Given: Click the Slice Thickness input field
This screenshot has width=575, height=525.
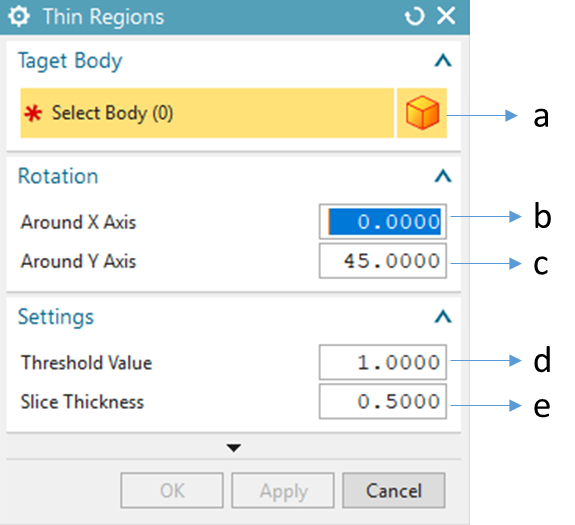Looking at the screenshot, I should 383,401.
